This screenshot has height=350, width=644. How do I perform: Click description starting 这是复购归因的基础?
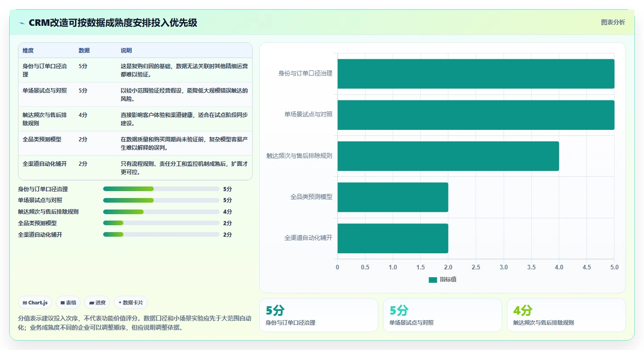tap(184, 70)
